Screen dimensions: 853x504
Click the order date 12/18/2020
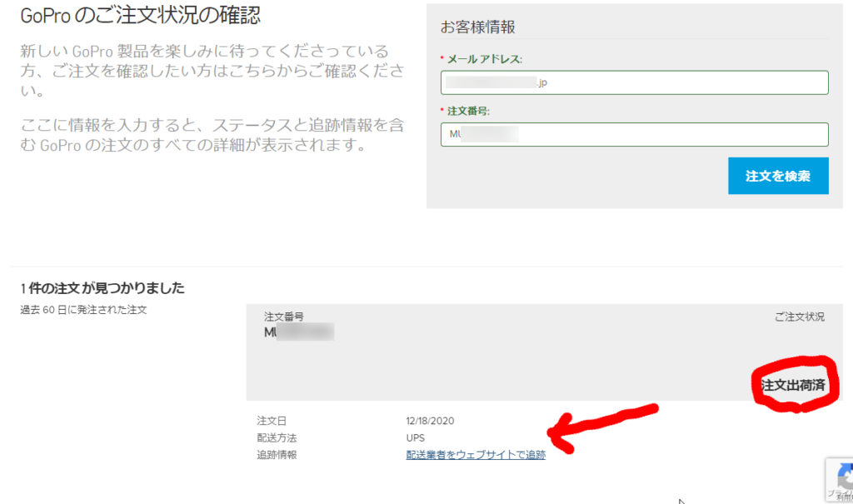[430, 422]
